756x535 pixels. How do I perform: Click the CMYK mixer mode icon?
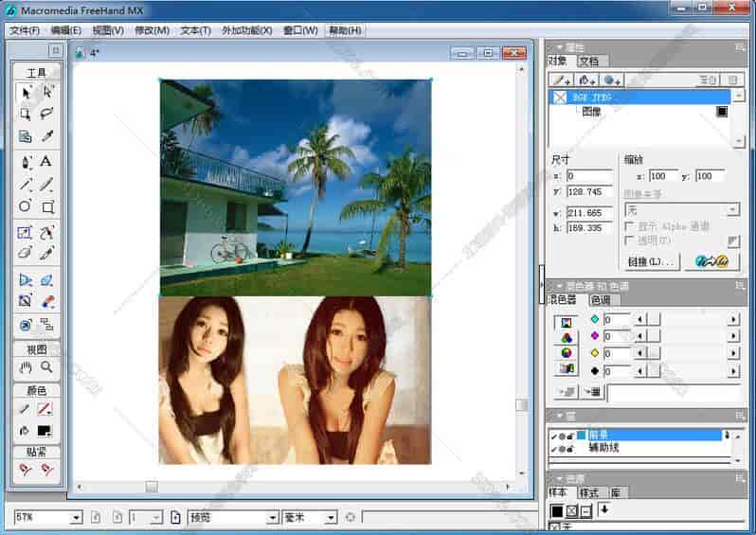pyautogui.click(x=567, y=323)
